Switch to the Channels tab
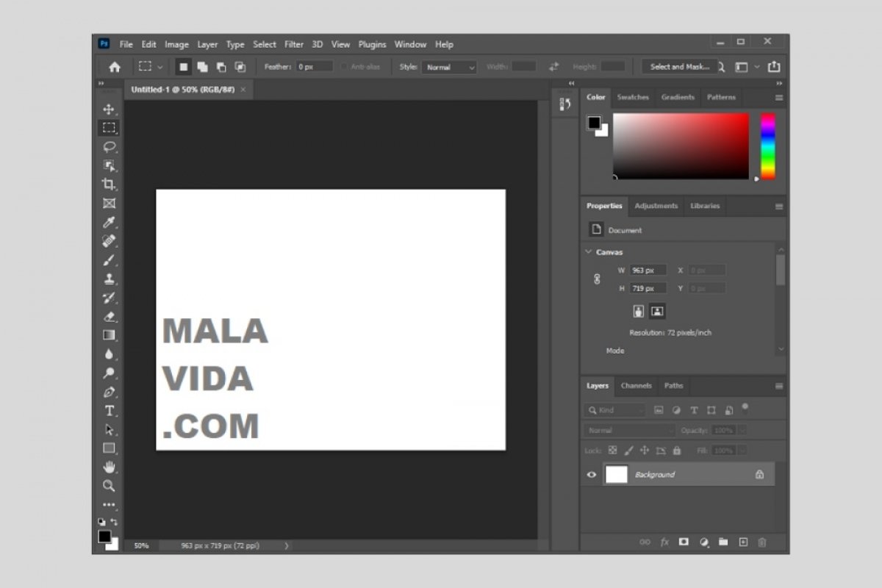 coord(637,386)
